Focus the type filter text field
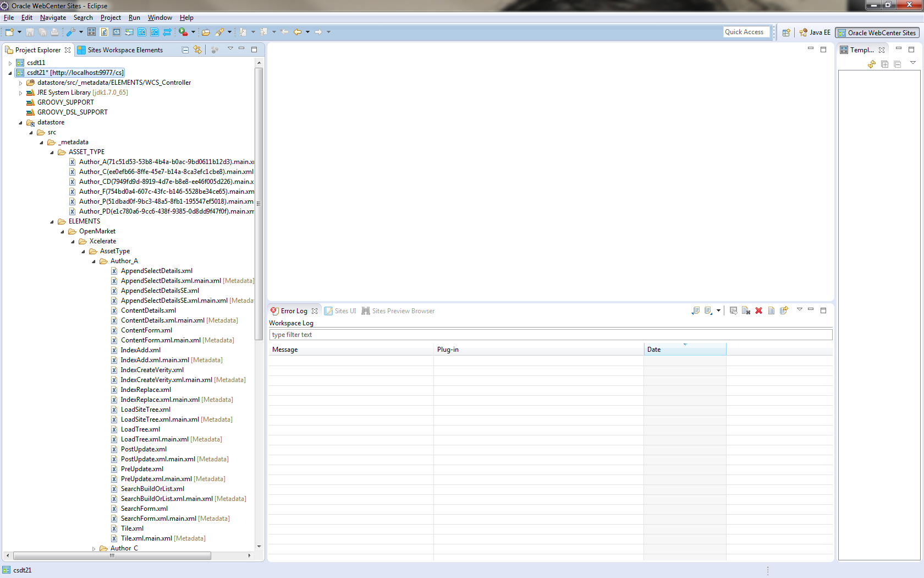The height and width of the screenshot is (578, 924). [551, 335]
